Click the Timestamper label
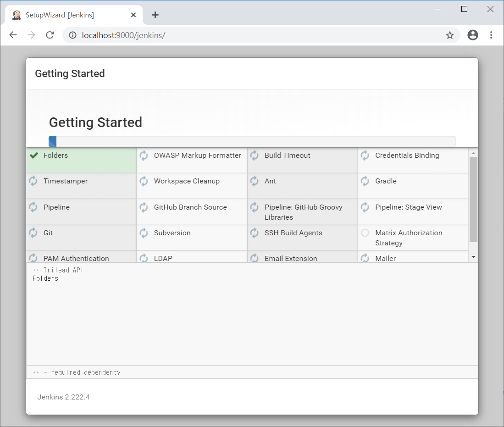504x427 pixels. [x=66, y=181]
